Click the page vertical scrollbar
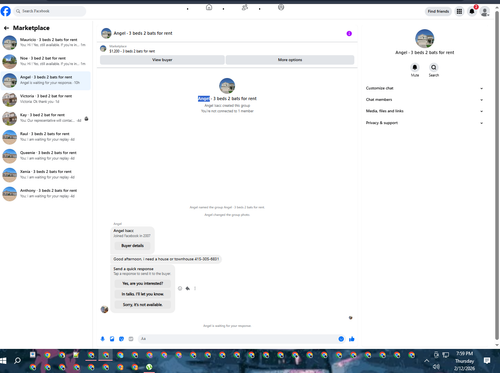Image resolution: width=500 pixels, height=373 pixels. [497, 175]
